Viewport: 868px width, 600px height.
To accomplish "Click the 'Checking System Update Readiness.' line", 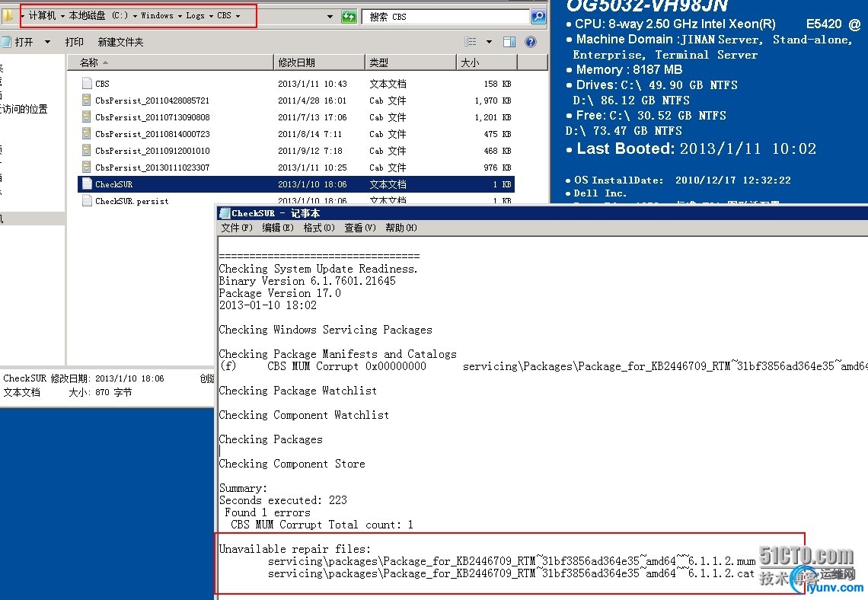I will [318, 269].
